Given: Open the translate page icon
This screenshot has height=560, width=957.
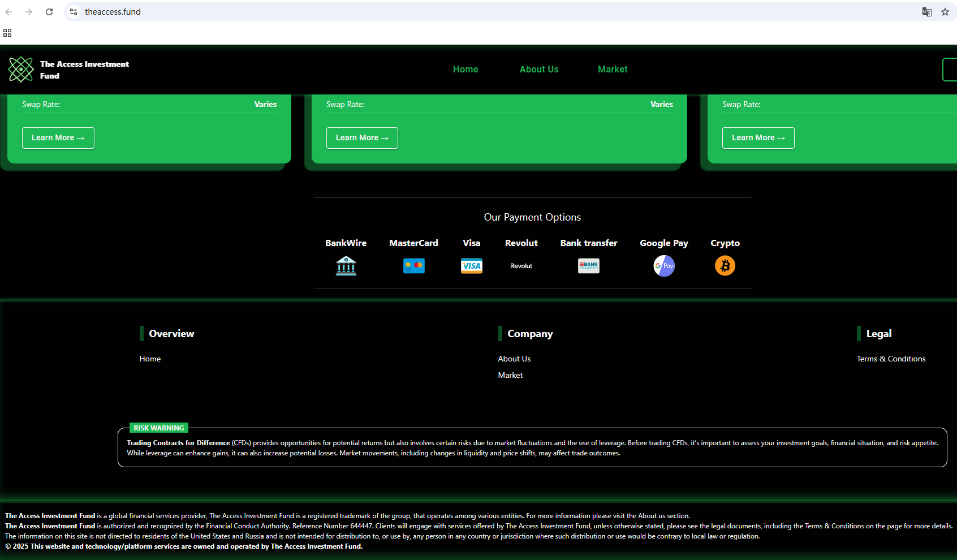Looking at the screenshot, I should tap(926, 12).
